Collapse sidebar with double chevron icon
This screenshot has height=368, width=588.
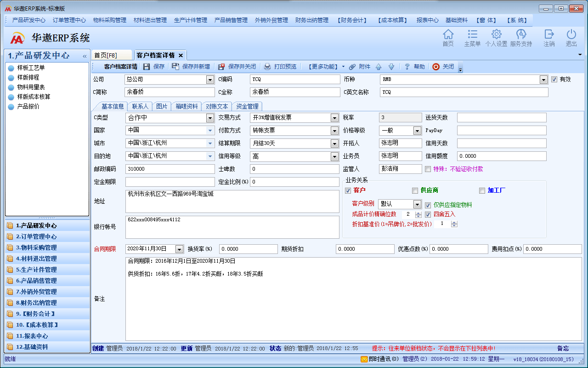(85, 56)
